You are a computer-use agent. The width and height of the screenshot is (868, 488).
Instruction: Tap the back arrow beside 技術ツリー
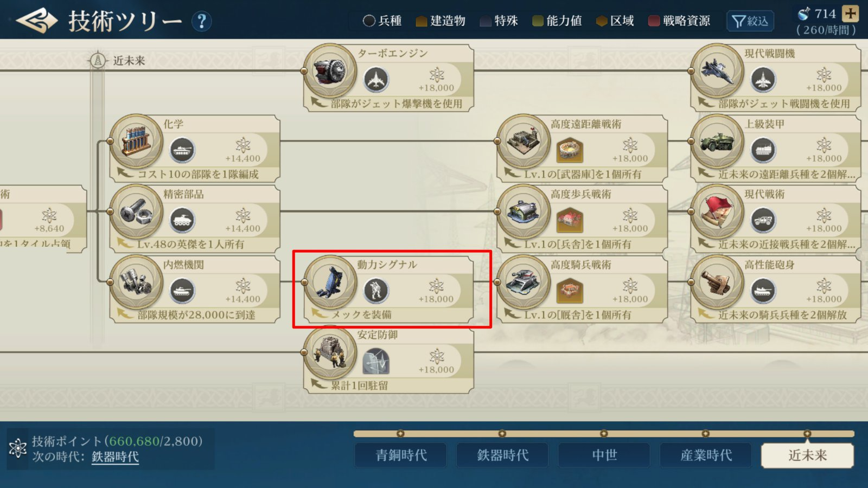(x=36, y=21)
